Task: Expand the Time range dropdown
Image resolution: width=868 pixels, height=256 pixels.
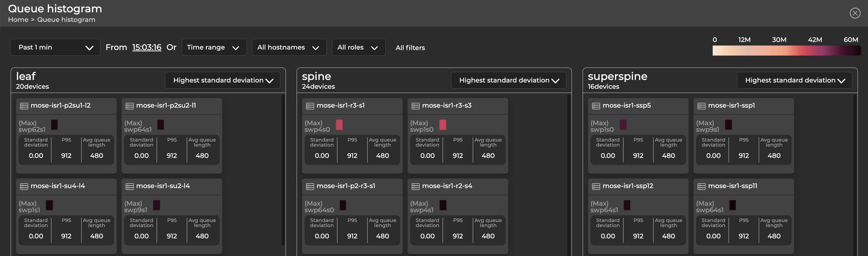Action: [x=214, y=47]
